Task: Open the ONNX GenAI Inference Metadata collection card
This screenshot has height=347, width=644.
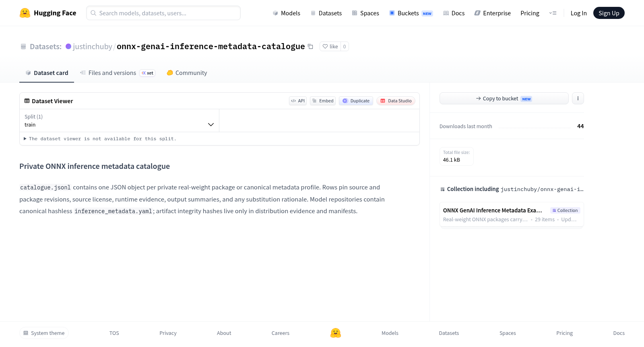Action: (x=512, y=214)
